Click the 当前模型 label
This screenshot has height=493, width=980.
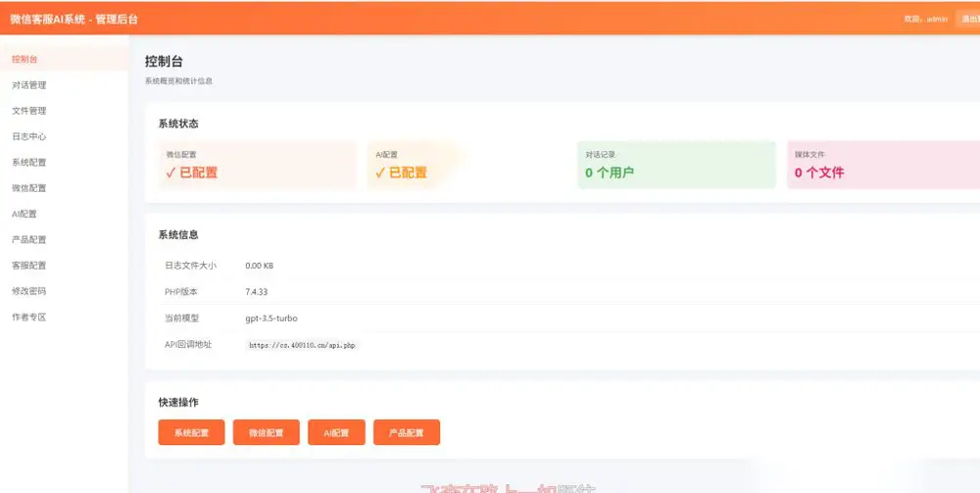coord(182,318)
